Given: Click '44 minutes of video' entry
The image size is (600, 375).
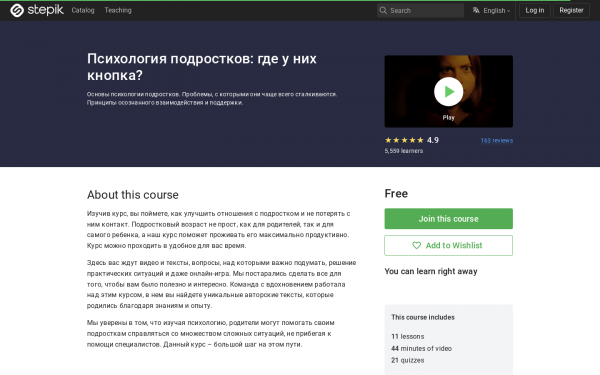Looking at the screenshot, I should [421, 348].
